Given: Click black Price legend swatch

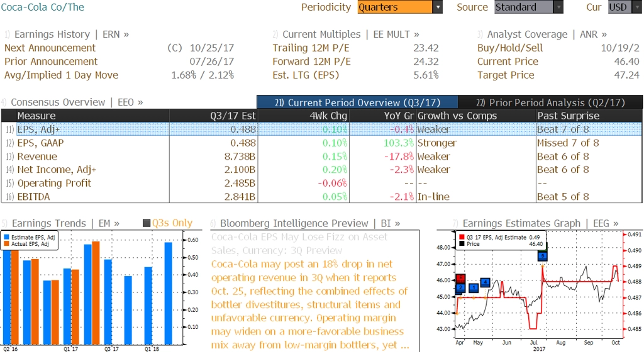Looking at the screenshot, I should (462, 244).
